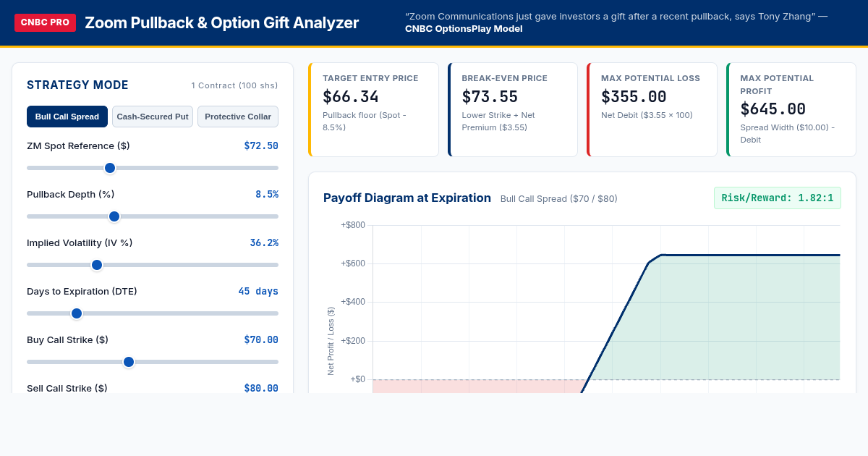Open the Target Entry Price card

(x=373, y=109)
